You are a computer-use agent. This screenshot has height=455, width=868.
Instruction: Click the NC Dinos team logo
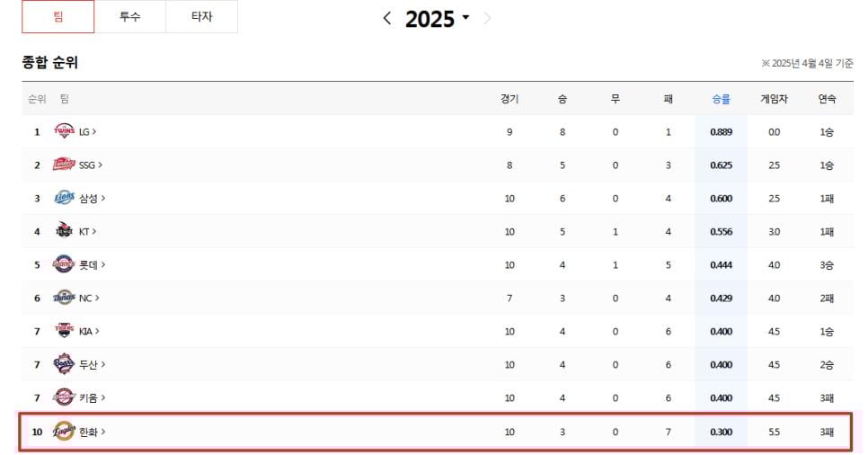(65, 298)
